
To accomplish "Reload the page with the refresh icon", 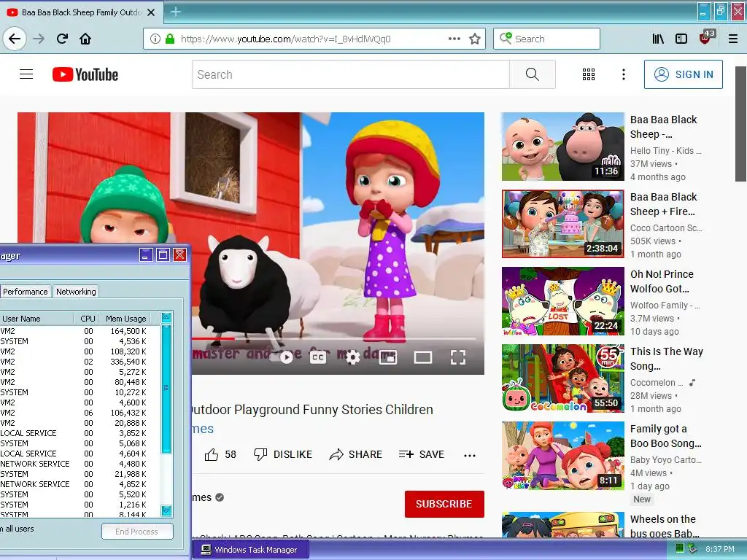I will (x=63, y=39).
